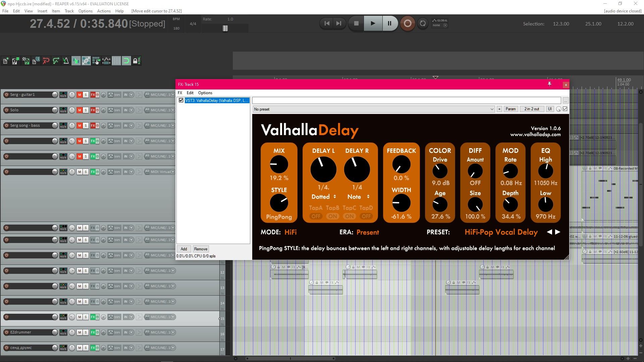Toggle grid lines toolbar icon

(116, 61)
